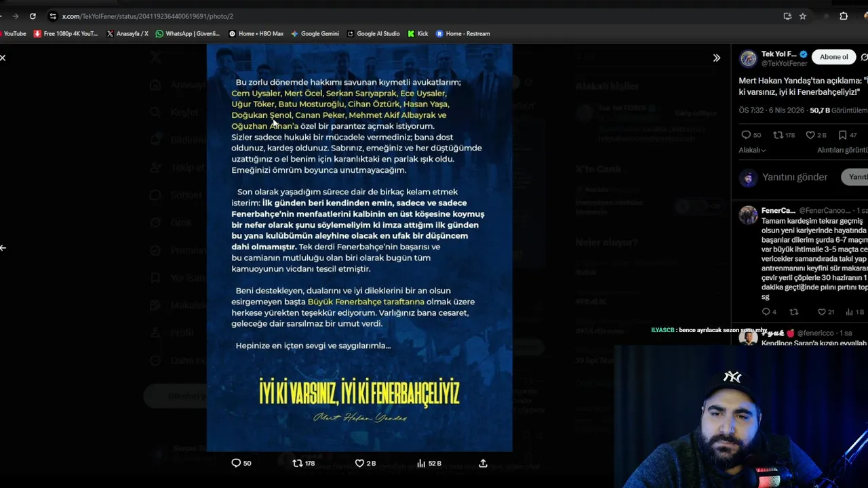Like heart under the photo showing 2 B
The height and width of the screenshot is (488, 868).
(x=359, y=463)
